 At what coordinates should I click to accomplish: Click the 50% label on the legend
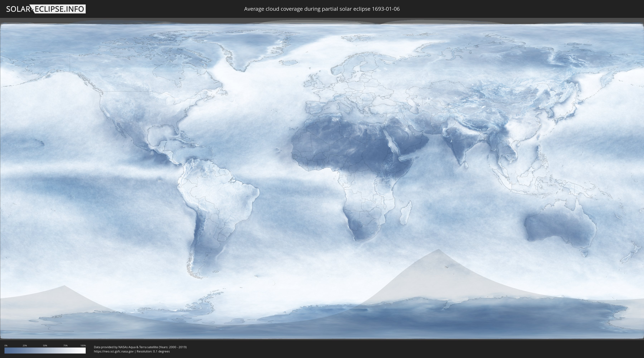point(45,345)
